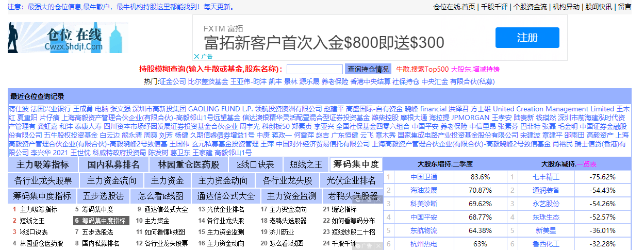This screenshot has width=644, height=250.
Task: Open the FXTM 富拓 banner ad headline text
Action: pyautogui.click(x=324, y=42)
